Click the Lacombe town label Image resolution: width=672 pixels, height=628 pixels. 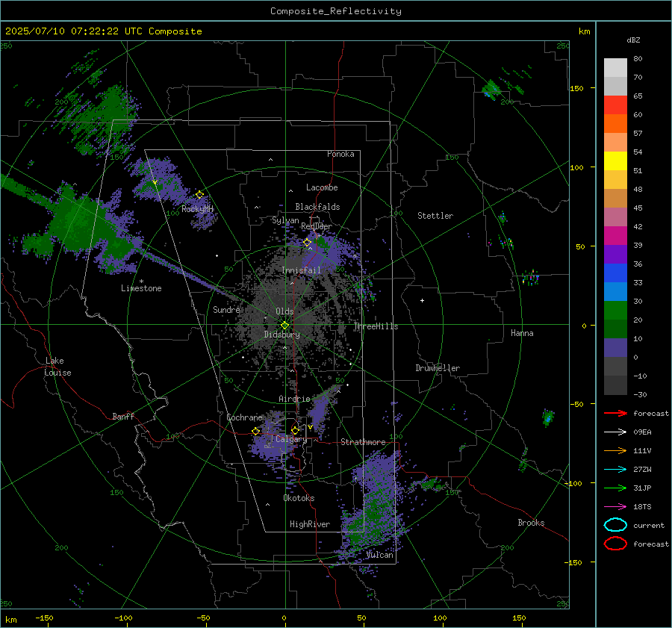click(322, 187)
